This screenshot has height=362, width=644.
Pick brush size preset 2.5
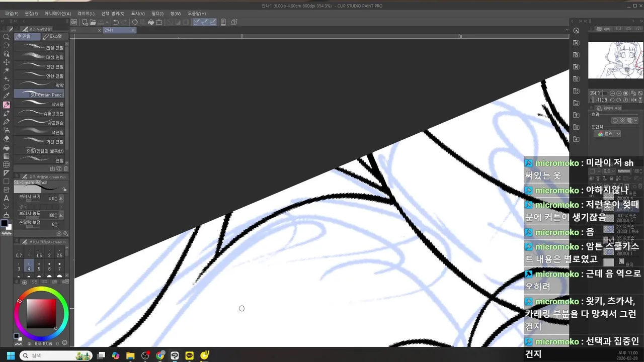pyautogui.click(x=59, y=253)
